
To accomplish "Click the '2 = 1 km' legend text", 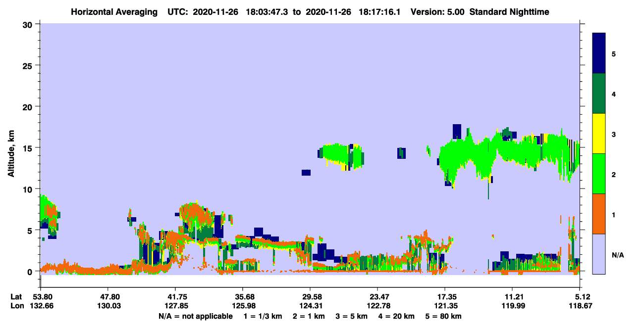I will 309,316.
